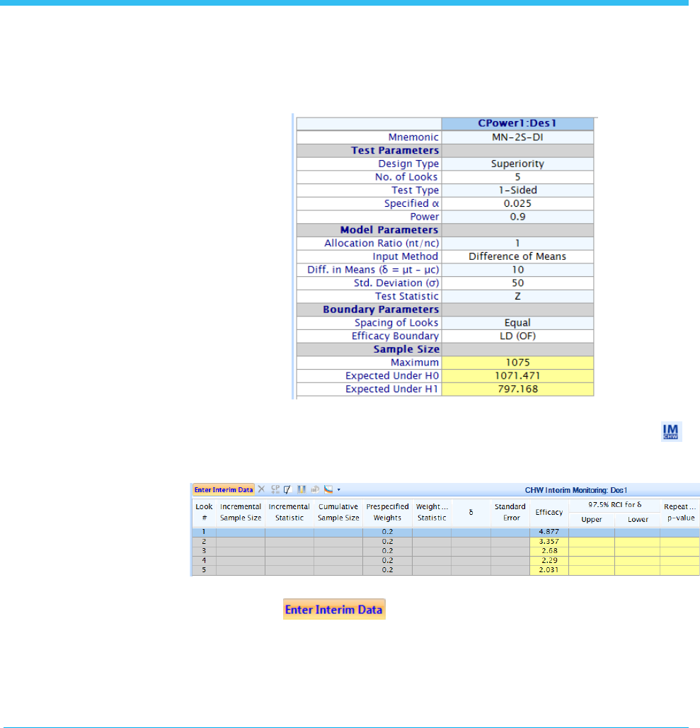
Task: Click the edit sheet icon in toolbar
Action: click(x=287, y=489)
